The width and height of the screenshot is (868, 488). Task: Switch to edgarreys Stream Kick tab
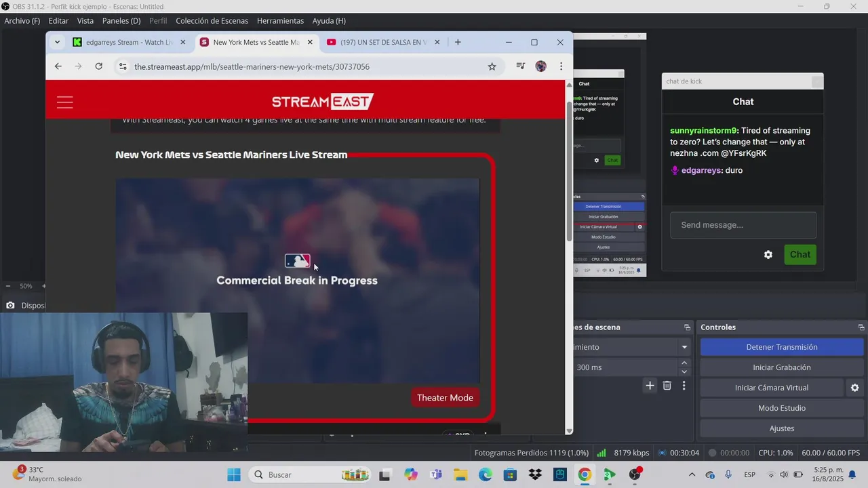(126, 42)
